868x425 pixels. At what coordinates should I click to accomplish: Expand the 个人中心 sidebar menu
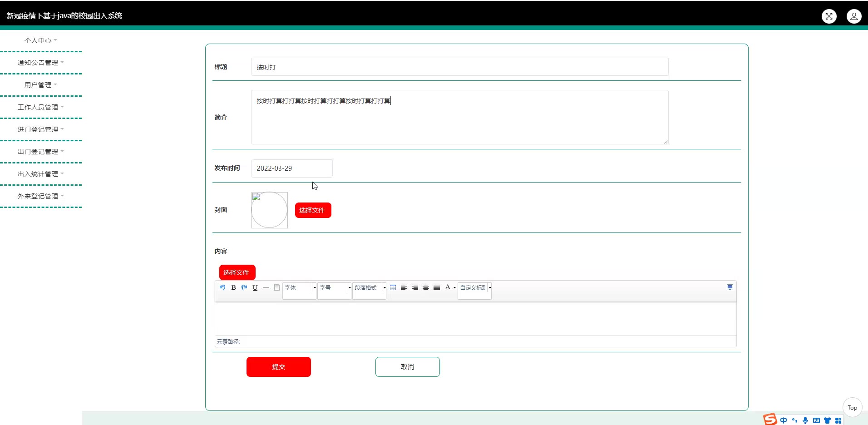[x=41, y=40]
